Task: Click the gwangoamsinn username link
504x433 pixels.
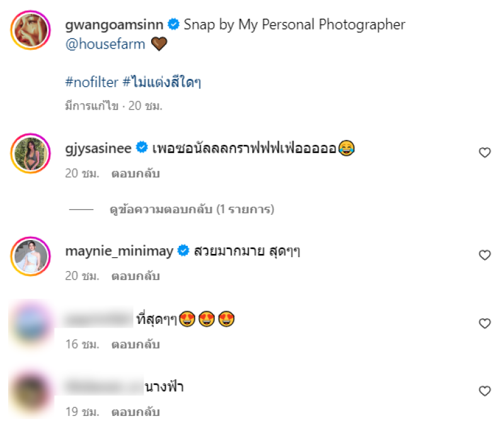Action: pyautogui.click(x=114, y=25)
